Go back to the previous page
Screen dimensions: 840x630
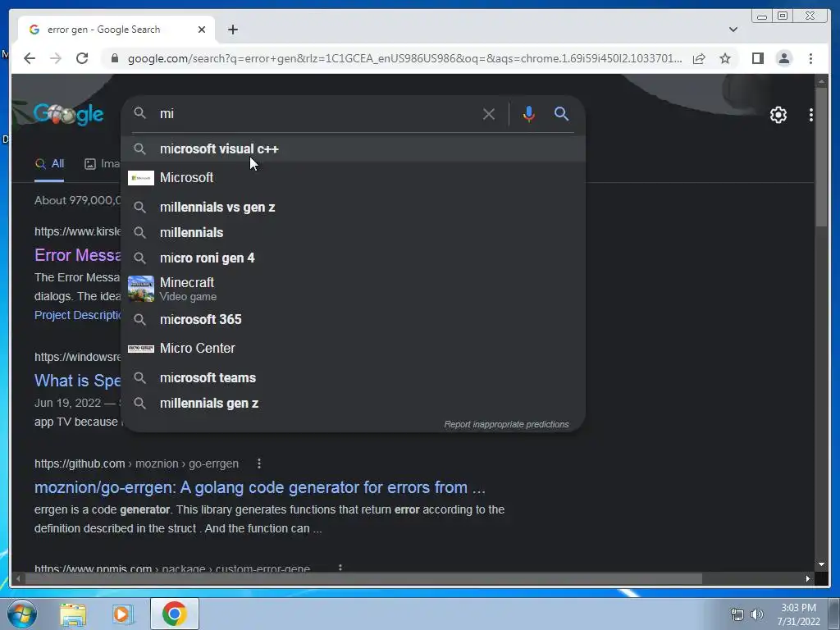(x=30, y=58)
